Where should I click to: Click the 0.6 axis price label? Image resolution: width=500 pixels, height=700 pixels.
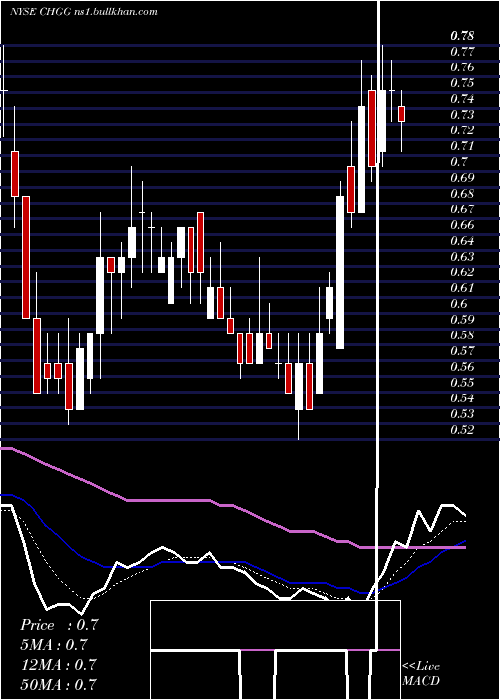459,304
